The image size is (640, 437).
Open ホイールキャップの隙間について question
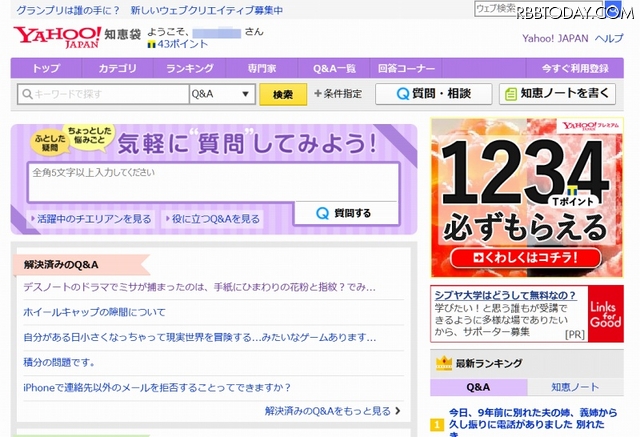[94, 313]
